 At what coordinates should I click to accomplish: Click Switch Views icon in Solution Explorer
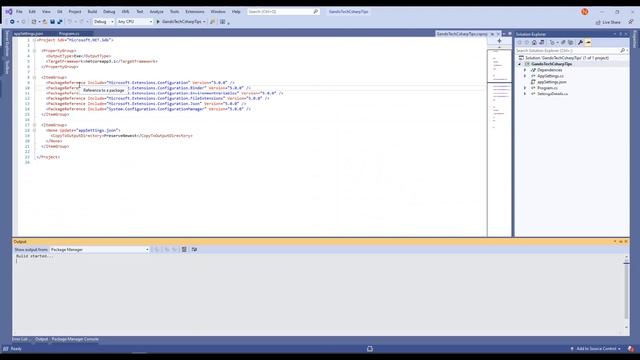coord(542,42)
